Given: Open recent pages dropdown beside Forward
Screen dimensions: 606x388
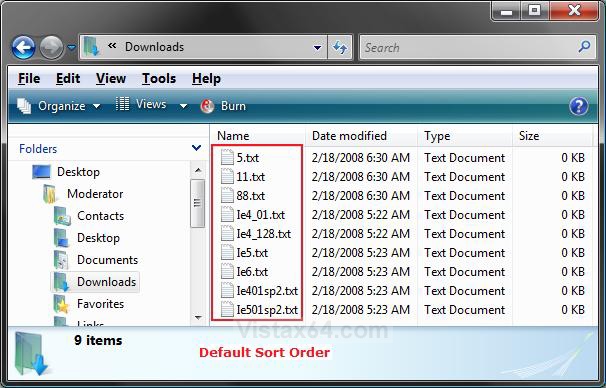Looking at the screenshot, I should (71, 48).
